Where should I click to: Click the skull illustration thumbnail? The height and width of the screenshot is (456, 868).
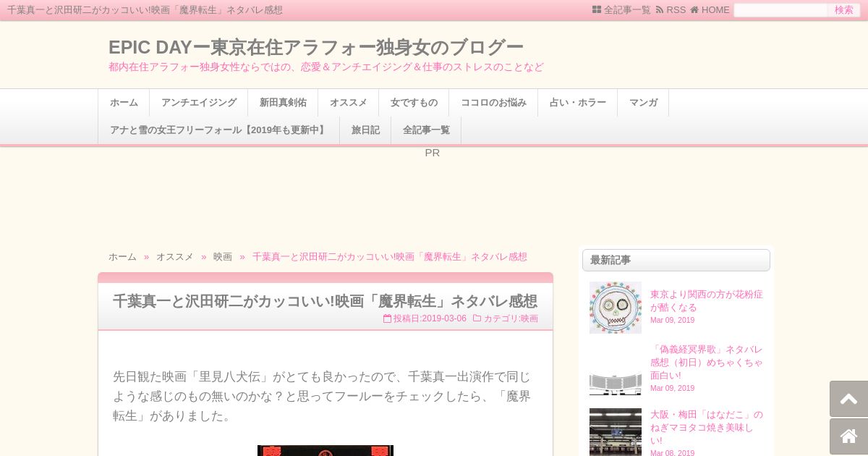616,308
